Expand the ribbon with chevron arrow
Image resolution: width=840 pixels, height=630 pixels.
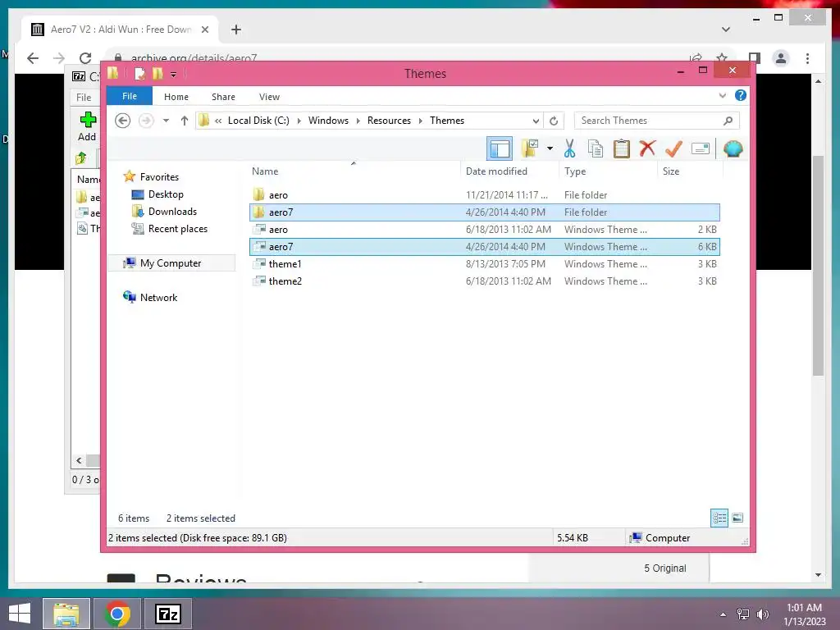(722, 96)
